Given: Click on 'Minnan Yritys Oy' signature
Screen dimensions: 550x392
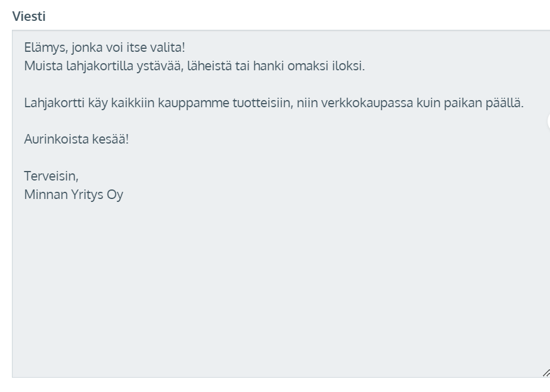Looking at the screenshot, I should pyautogui.click(x=74, y=195).
